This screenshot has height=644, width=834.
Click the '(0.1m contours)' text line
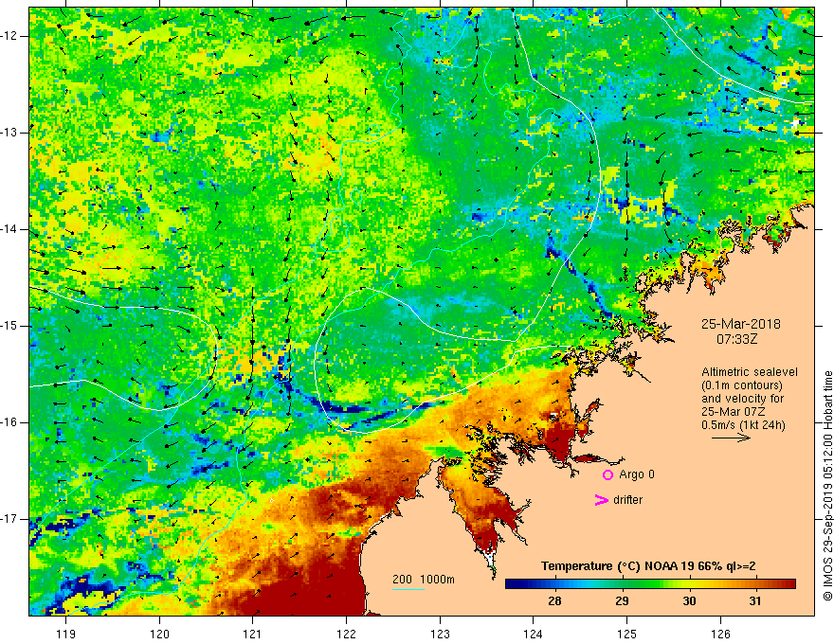pos(742,385)
